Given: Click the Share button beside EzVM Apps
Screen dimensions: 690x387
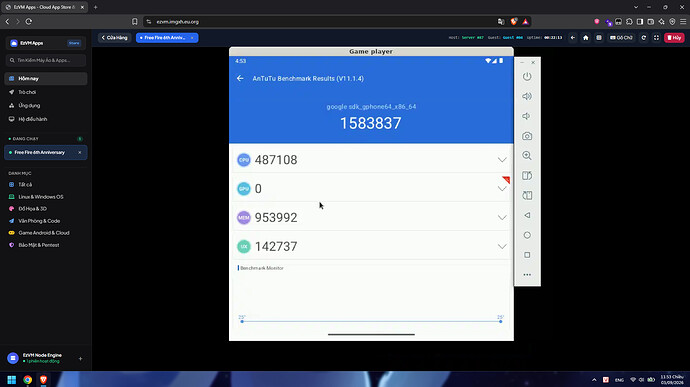Looking at the screenshot, I should (x=74, y=43).
